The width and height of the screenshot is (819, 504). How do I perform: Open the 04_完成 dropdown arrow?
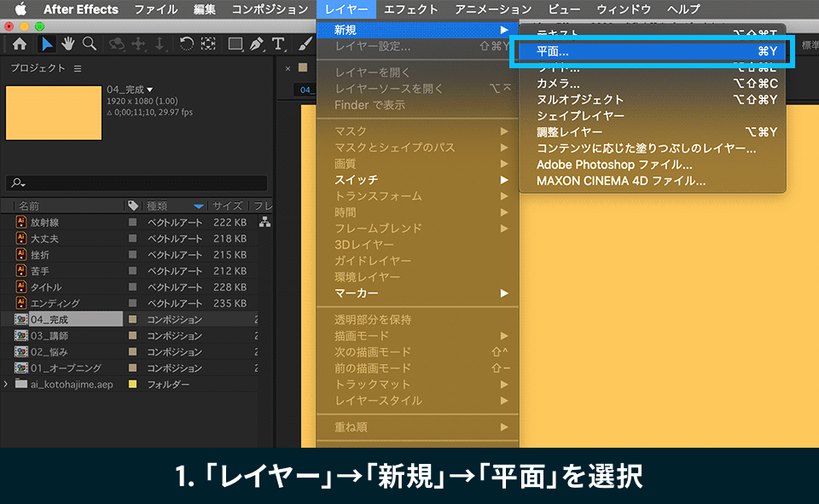[150, 90]
